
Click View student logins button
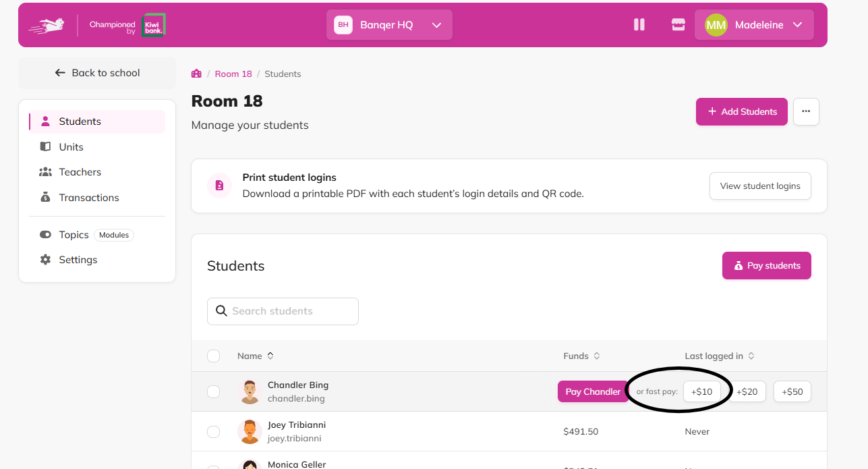[760, 186]
